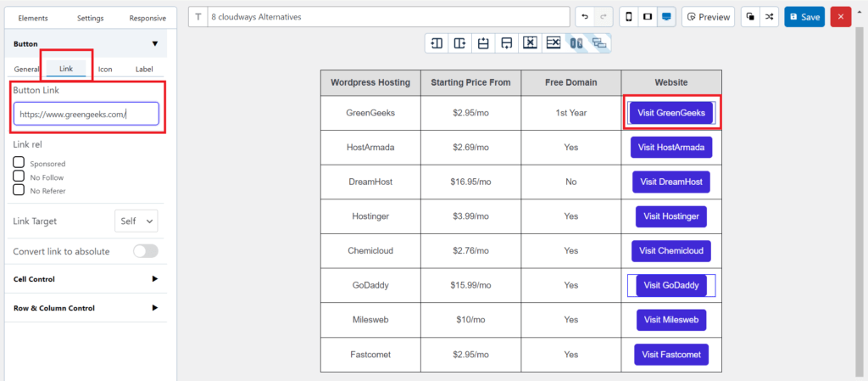The image size is (868, 381).
Task: Insert column to the right icon
Action: pos(459,42)
